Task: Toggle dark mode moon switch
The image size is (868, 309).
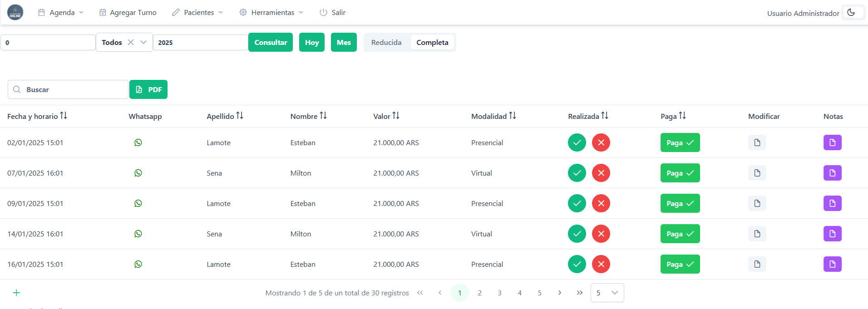Action: [x=851, y=13]
